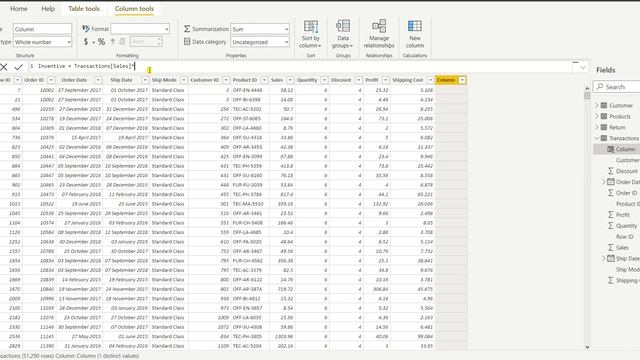Select the Products table icon in Fields
640x360 pixels.
(604, 116)
